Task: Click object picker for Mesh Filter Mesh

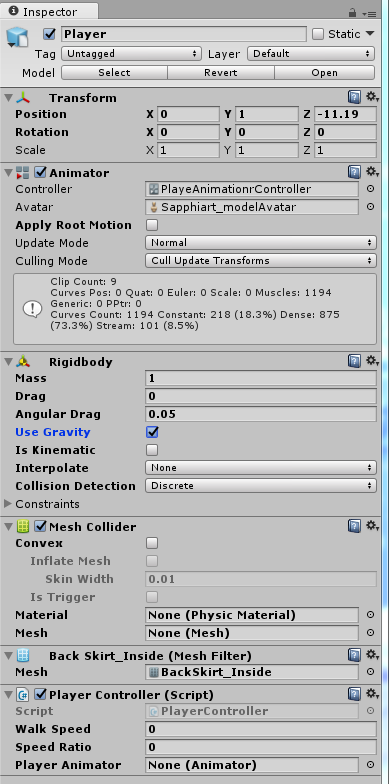Action: pyautogui.click(x=370, y=672)
